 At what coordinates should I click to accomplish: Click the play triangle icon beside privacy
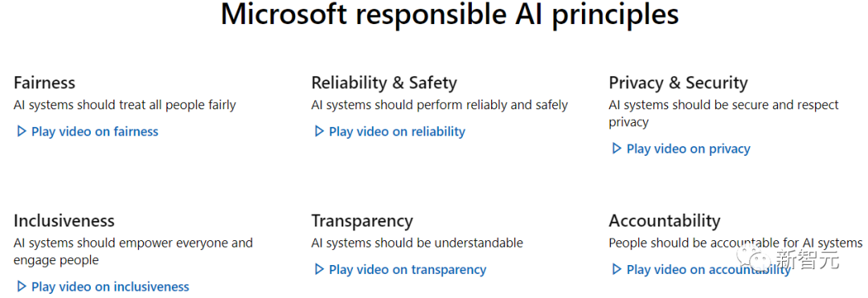(x=616, y=149)
